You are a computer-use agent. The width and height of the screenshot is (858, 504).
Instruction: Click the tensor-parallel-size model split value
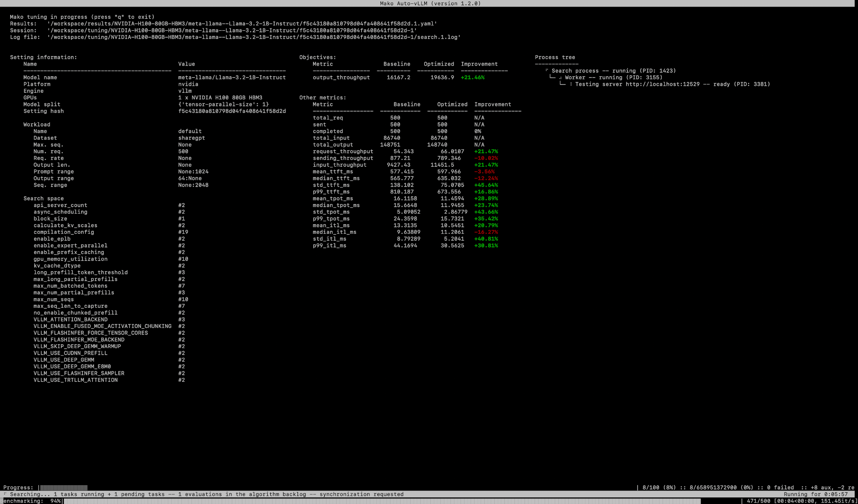click(223, 104)
